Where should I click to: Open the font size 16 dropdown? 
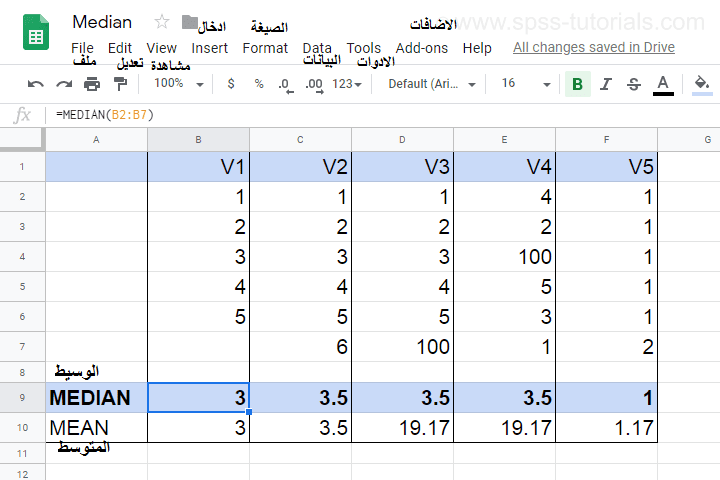[x=521, y=84]
